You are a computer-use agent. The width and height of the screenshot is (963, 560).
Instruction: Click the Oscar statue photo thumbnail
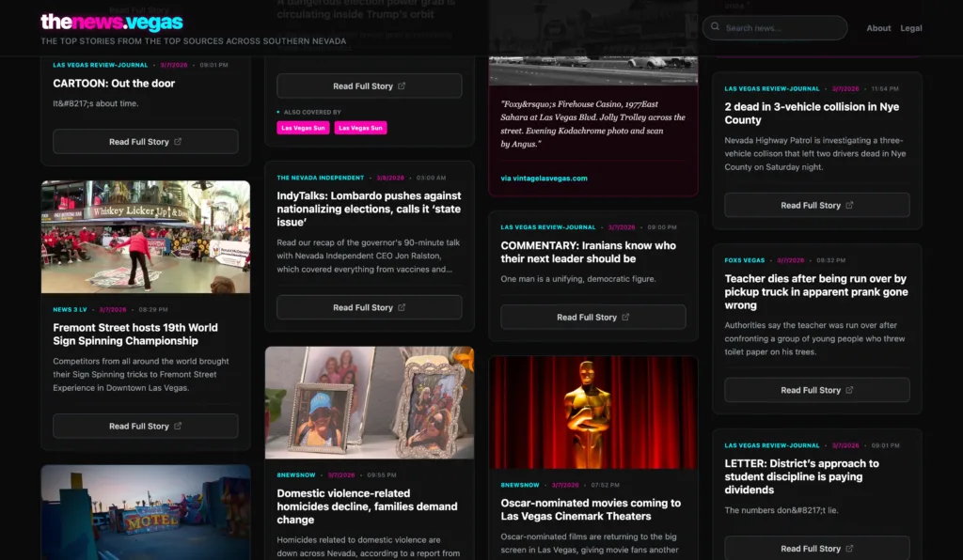[x=592, y=412]
